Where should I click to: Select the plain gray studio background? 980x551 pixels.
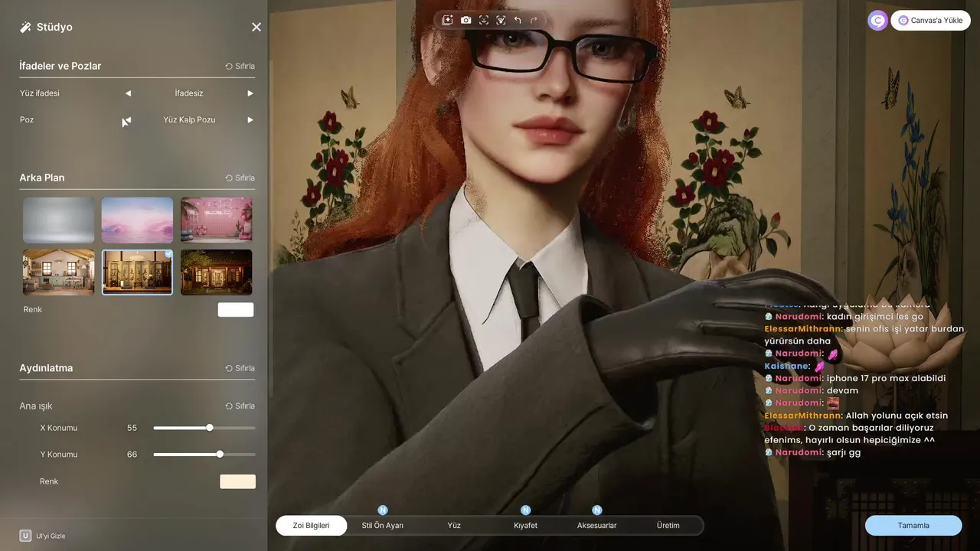coord(59,220)
